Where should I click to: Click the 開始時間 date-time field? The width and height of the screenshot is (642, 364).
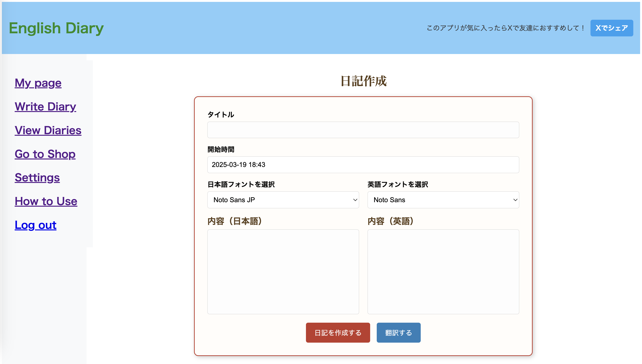click(363, 165)
